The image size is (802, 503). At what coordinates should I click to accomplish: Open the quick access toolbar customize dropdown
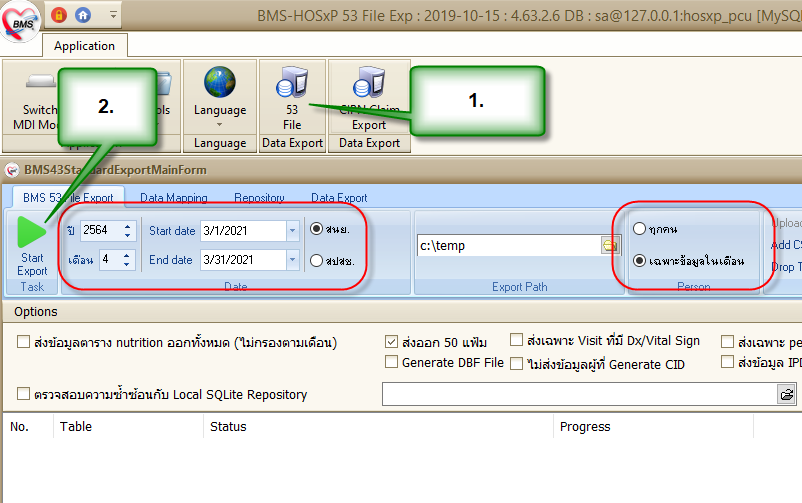point(114,15)
